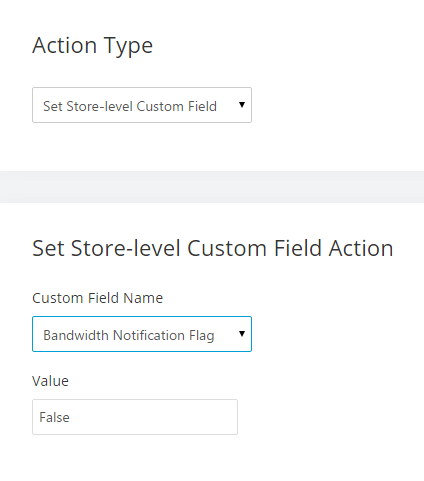The height and width of the screenshot is (481, 424).
Task: Select the 'Action Type' heading
Action: click(92, 46)
